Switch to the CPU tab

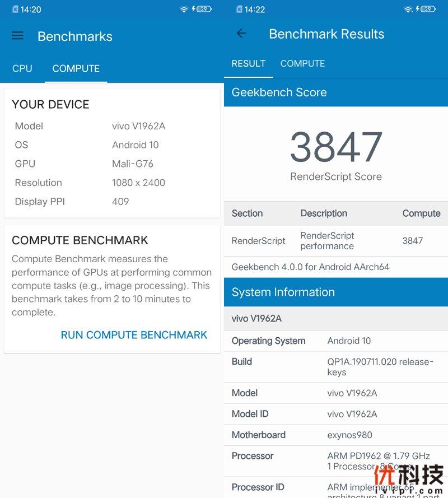22,68
